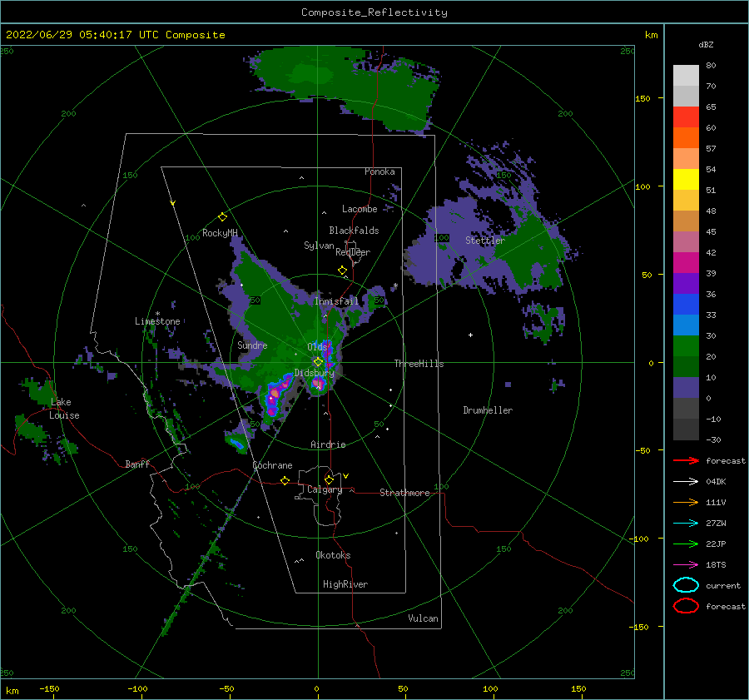Click the Airdrie town label
This screenshot has height=700, width=749.
pos(328,444)
